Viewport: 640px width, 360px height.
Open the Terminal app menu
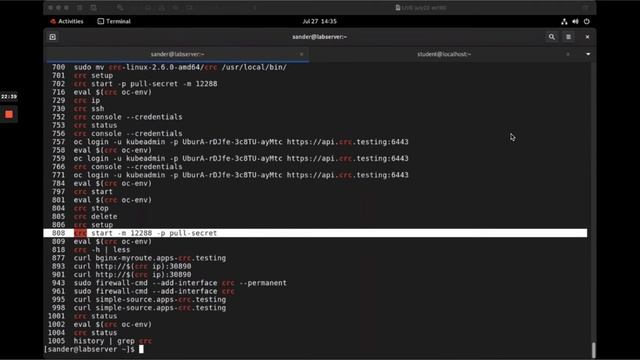[x=114, y=22]
